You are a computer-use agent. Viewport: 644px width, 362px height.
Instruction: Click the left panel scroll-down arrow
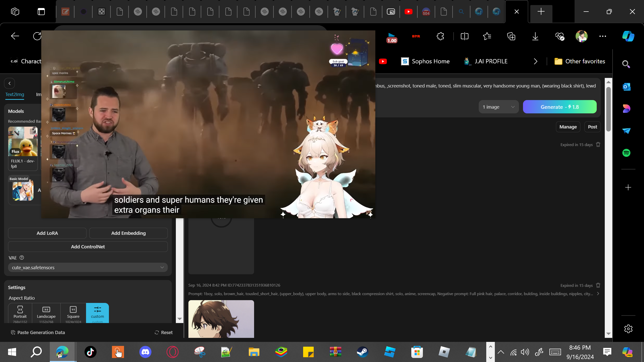179,319
